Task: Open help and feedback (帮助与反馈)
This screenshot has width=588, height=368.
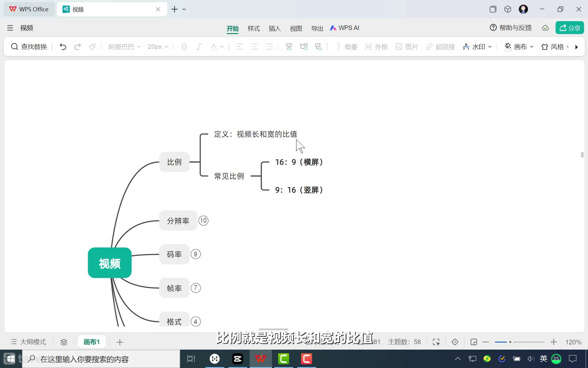Action: click(511, 28)
